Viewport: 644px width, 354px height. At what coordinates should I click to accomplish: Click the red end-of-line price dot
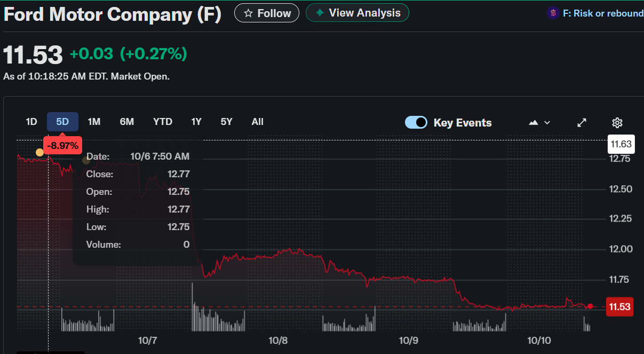(x=590, y=306)
